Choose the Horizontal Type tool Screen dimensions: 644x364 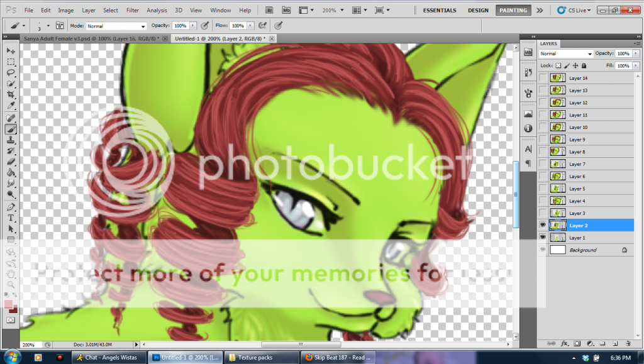11,218
